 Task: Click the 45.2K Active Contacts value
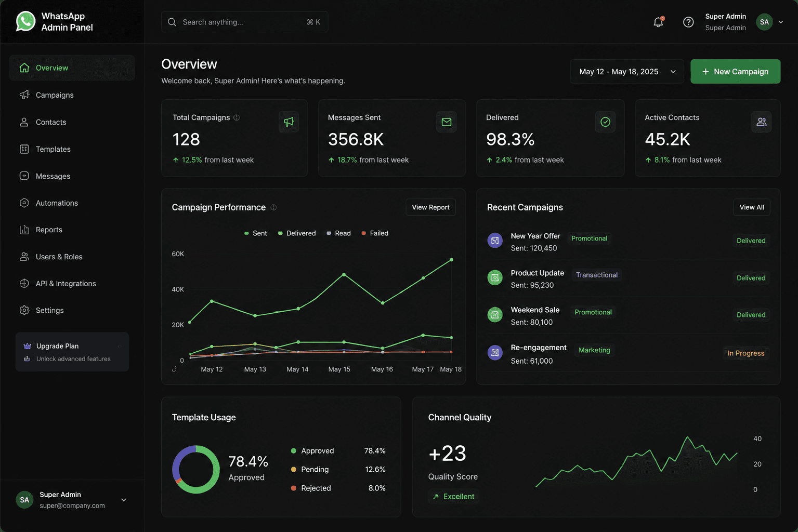(668, 139)
